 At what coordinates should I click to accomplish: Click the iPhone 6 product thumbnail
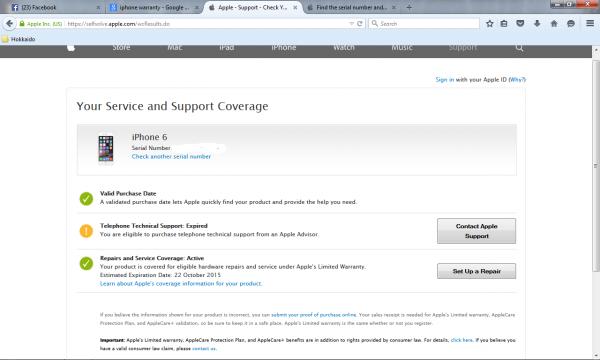tap(106, 149)
